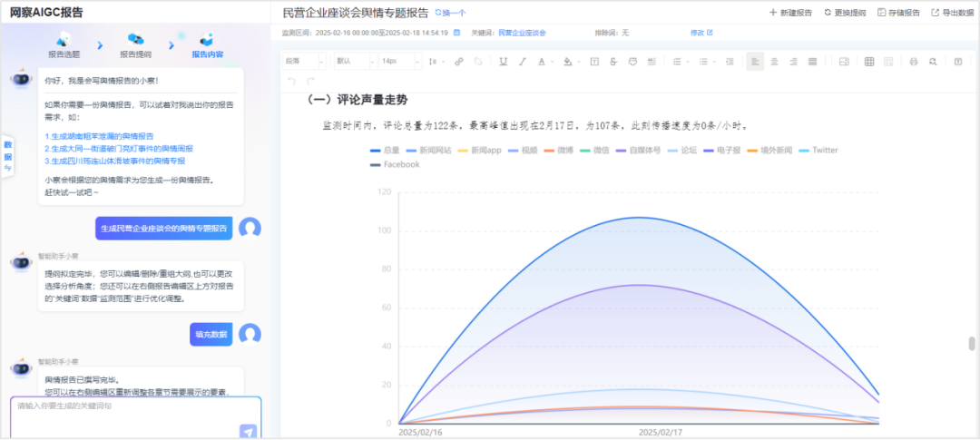This screenshot has width=980, height=440.
Task: Click the blockquote icon
Action: tap(652, 62)
